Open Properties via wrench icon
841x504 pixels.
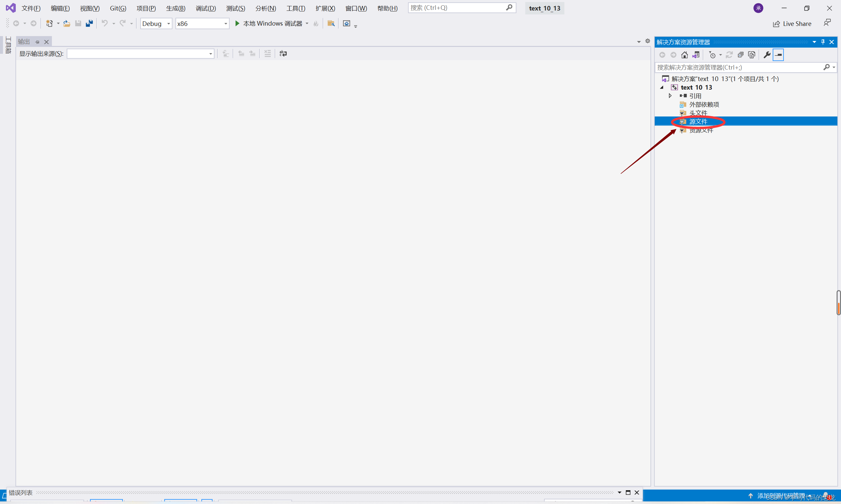(x=766, y=55)
